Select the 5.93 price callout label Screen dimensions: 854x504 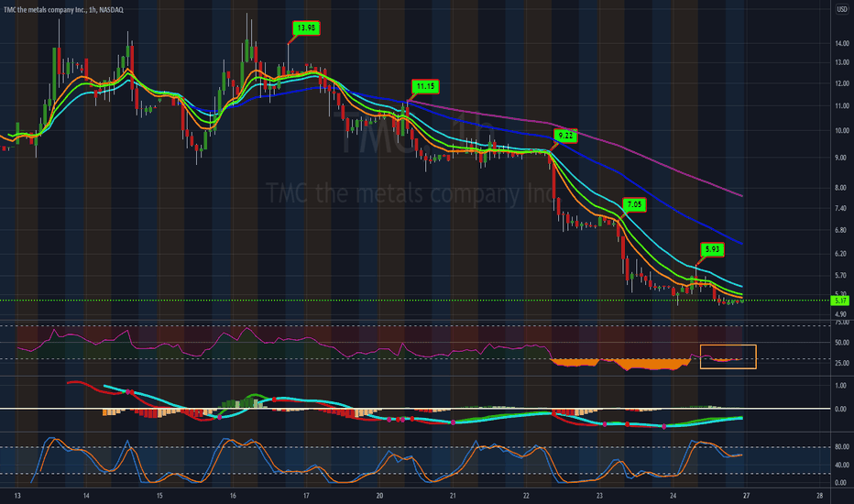(712, 249)
